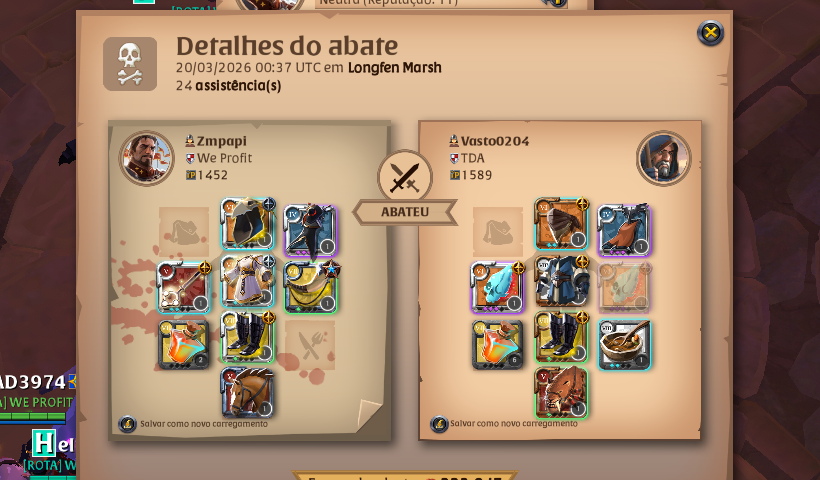
Task: Open Vasto0204's player name link
Action: click(x=495, y=141)
